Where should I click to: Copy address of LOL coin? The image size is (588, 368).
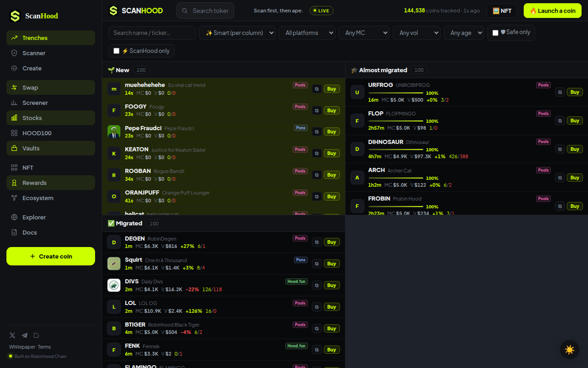tap(317, 307)
